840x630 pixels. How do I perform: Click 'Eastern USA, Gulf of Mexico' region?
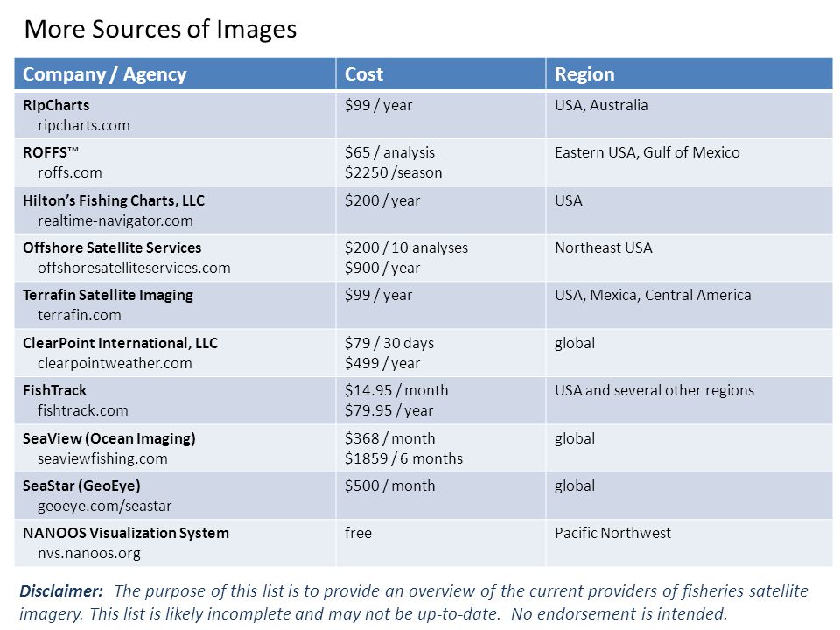coord(647,152)
